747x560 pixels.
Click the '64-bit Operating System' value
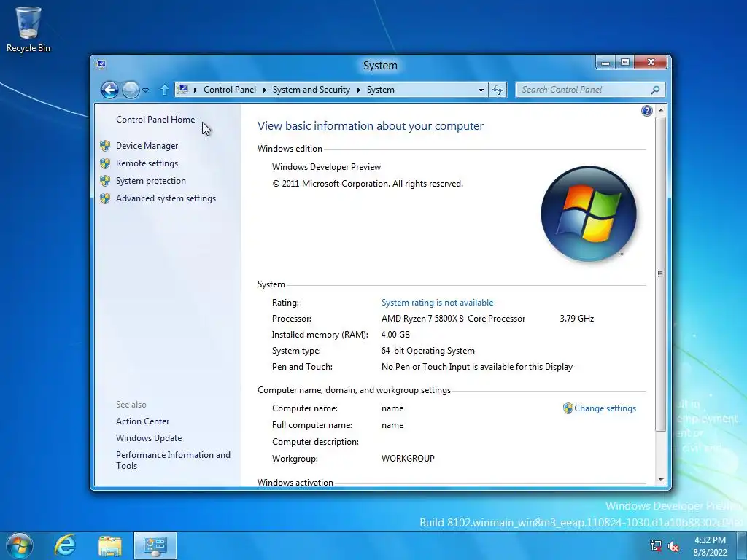(x=427, y=351)
